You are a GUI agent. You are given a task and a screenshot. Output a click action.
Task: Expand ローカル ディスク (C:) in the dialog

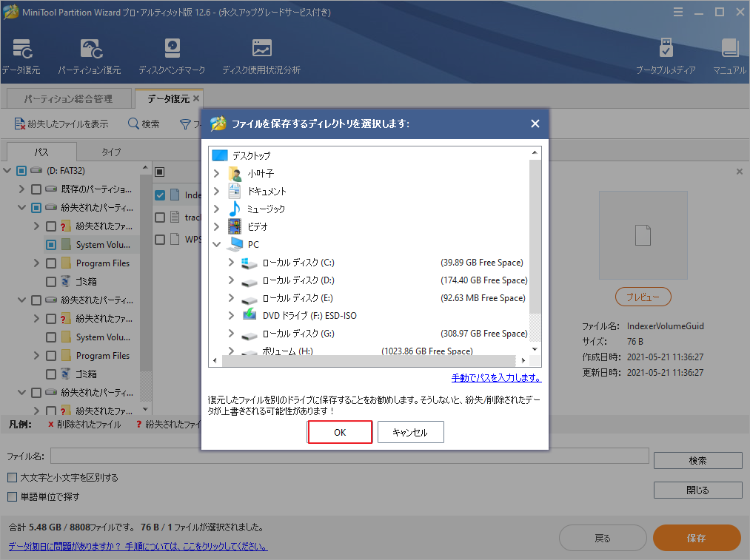231,262
